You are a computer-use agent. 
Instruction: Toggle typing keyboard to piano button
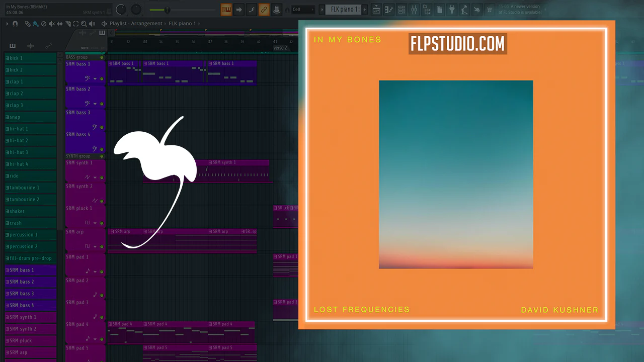pos(226,10)
